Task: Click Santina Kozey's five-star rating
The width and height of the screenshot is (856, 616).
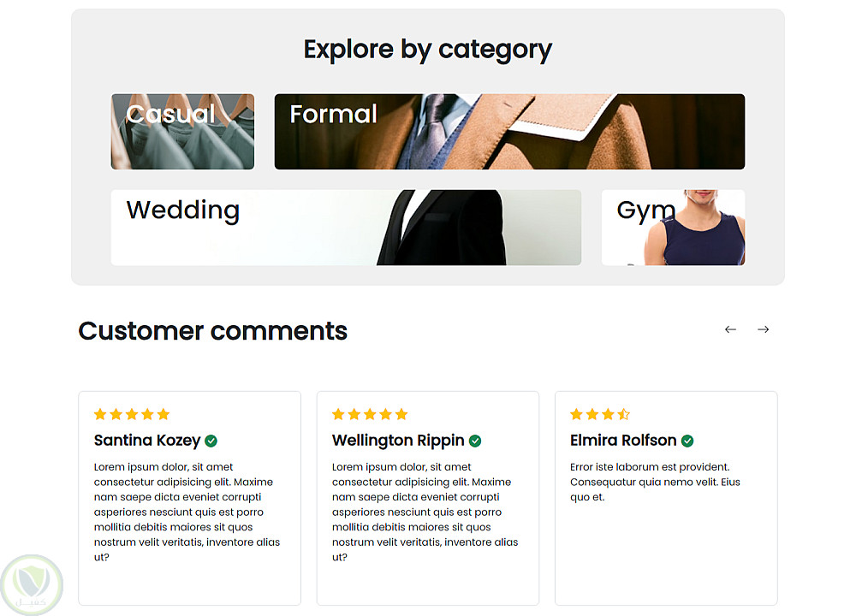Action: 132,414
